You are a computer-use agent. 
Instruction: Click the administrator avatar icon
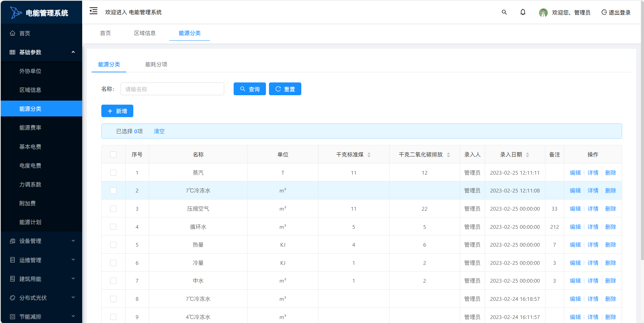tap(543, 12)
